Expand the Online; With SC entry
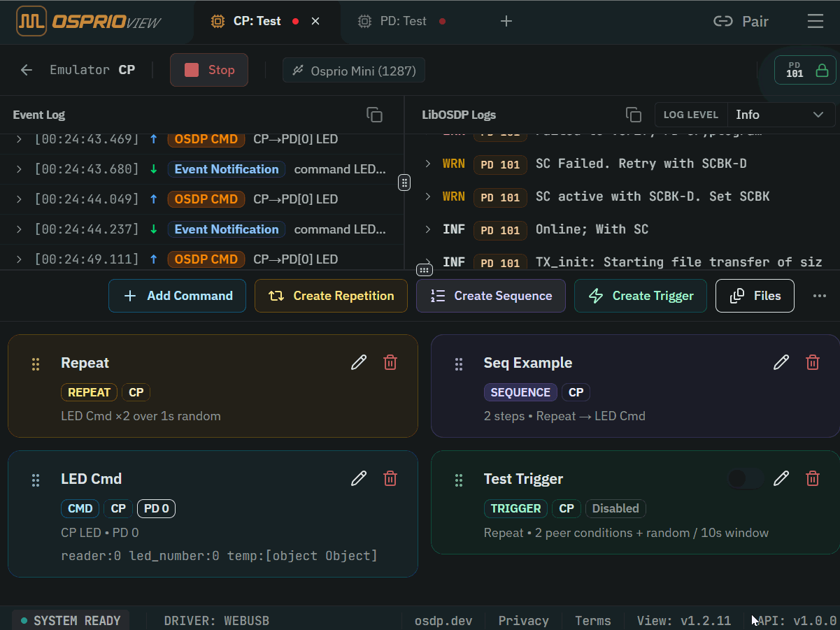The image size is (840, 630). click(x=428, y=229)
